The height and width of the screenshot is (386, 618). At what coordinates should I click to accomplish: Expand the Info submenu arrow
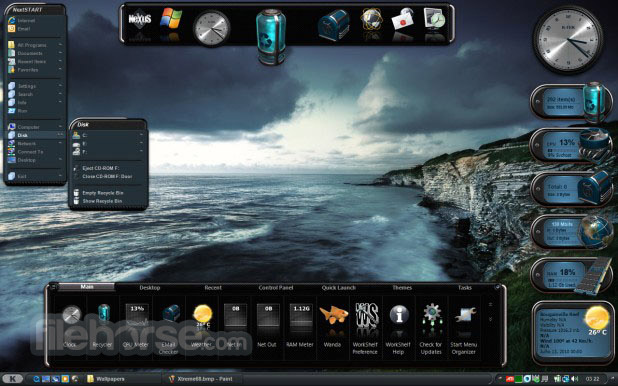[60, 103]
